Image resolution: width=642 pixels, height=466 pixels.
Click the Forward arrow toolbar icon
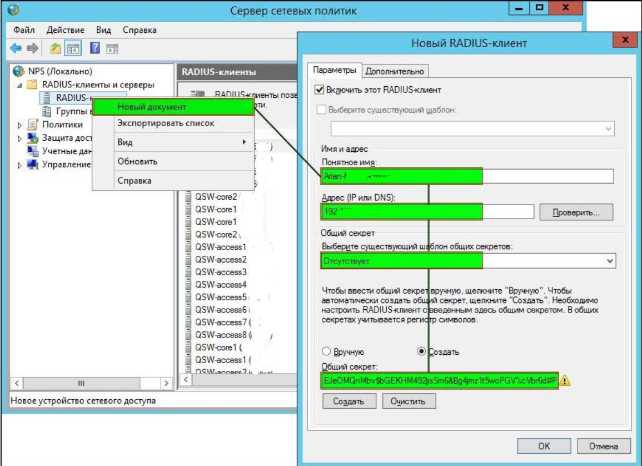(33, 48)
